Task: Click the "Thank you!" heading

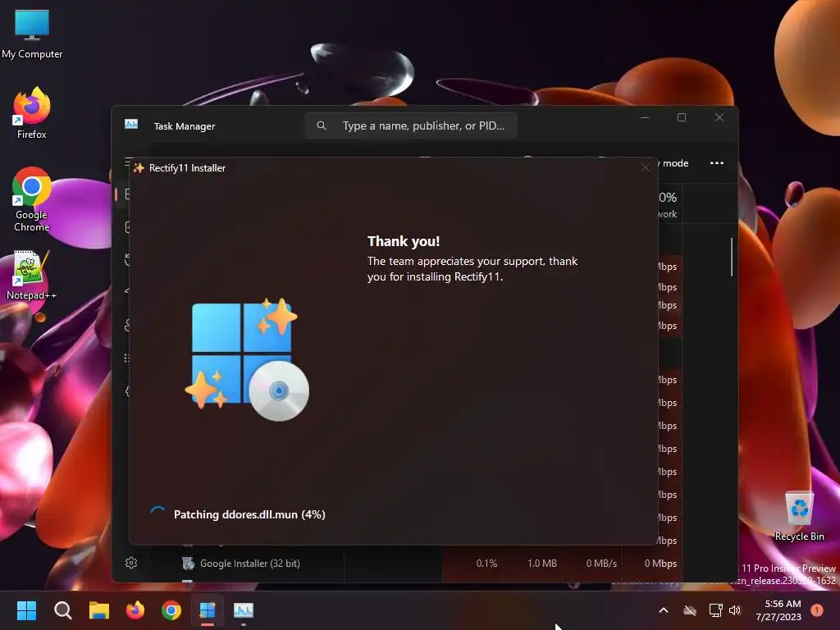Action: click(404, 241)
